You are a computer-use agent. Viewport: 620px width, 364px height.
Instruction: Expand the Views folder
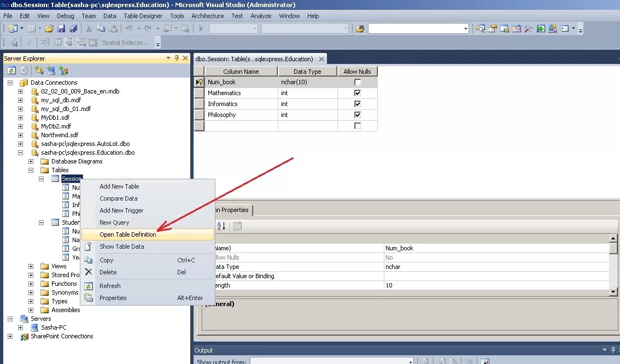pos(31,266)
